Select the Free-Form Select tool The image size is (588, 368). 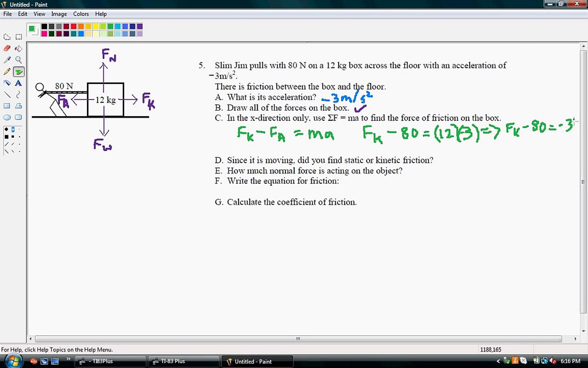click(x=7, y=37)
